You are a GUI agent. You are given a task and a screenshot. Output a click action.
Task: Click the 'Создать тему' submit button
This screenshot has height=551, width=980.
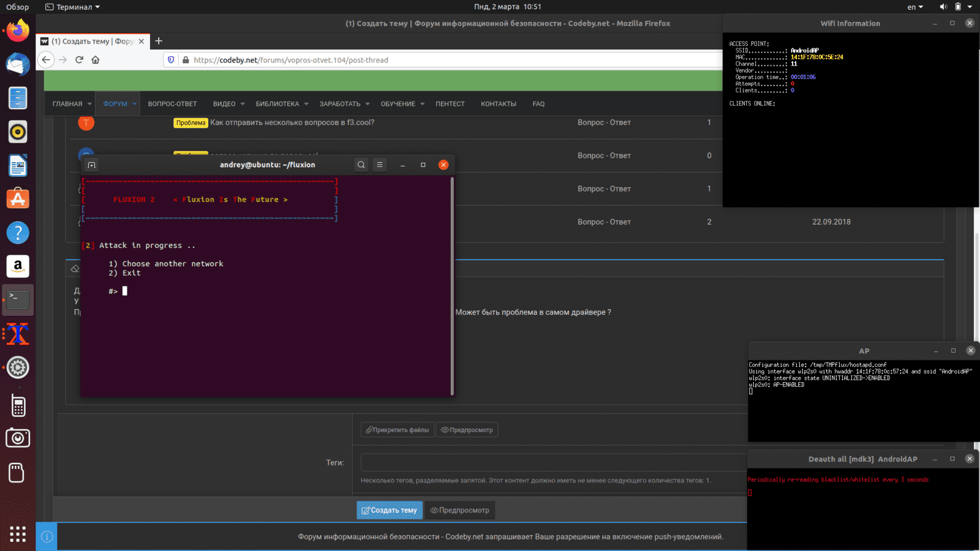point(390,510)
